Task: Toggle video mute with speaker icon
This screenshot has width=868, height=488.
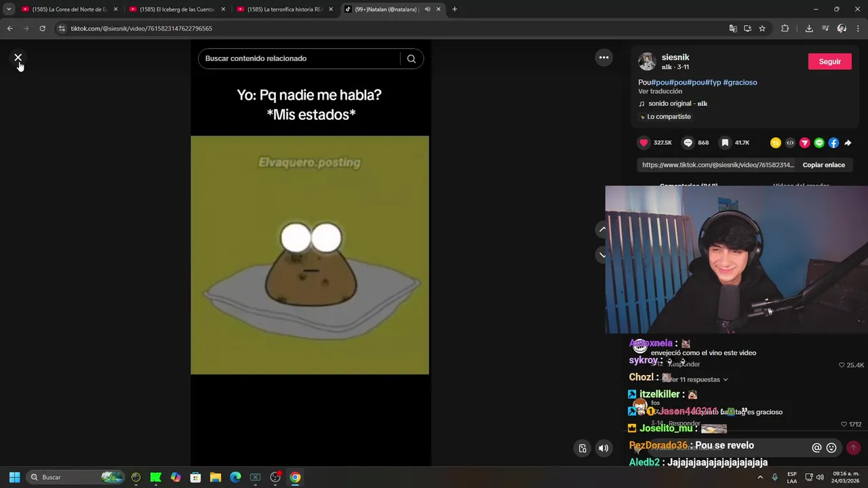Action: (603, 448)
